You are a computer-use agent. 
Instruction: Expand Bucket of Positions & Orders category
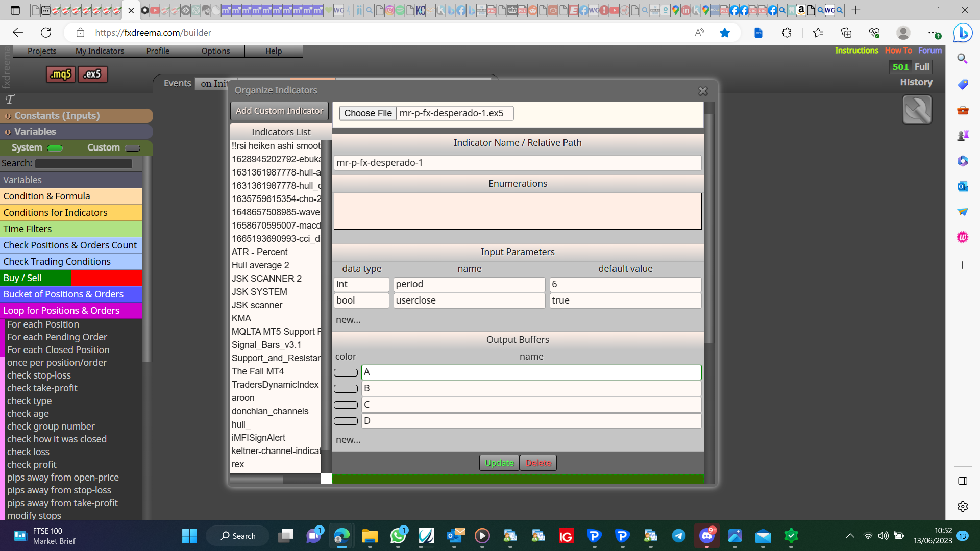click(x=71, y=294)
